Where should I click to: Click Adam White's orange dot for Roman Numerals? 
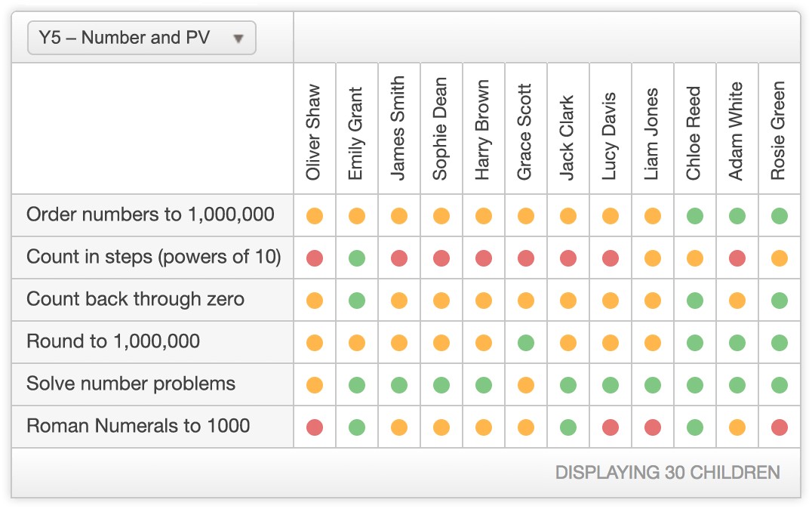[x=737, y=427]
